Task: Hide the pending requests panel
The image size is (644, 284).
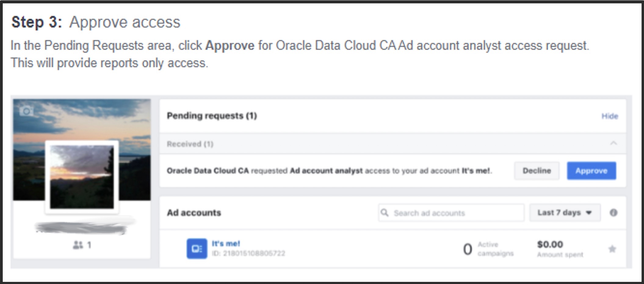Action: (610, 116)
